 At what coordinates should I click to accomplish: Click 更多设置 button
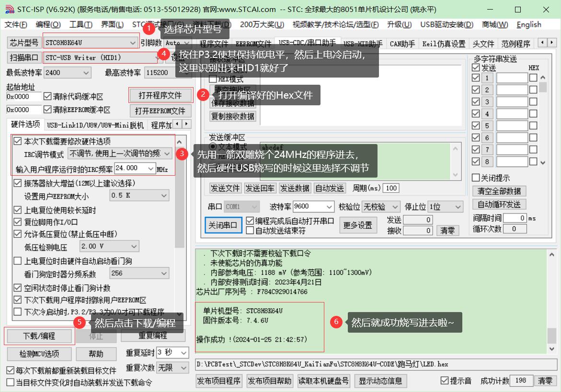358,225
